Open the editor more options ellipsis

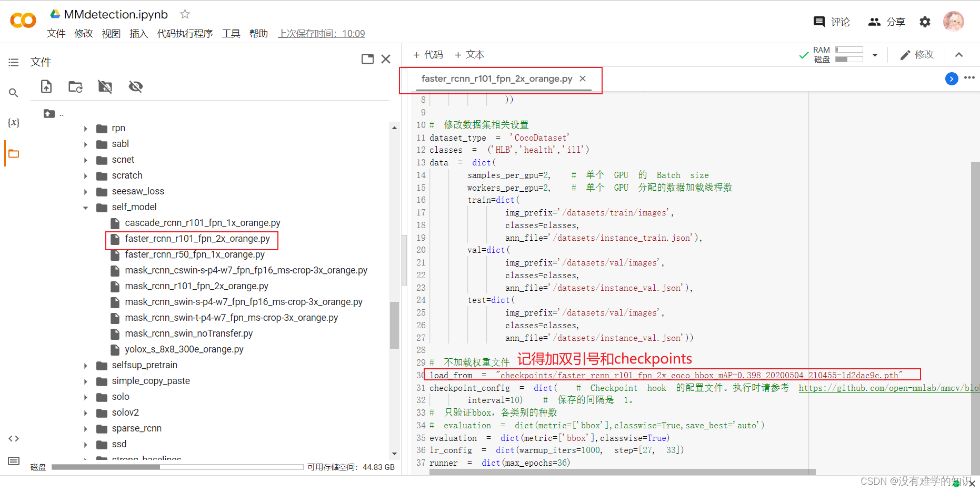click(x=969, y=77)
